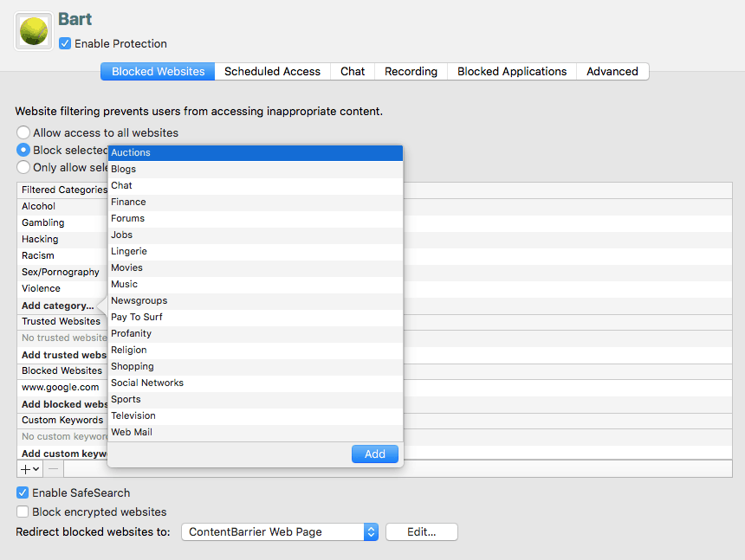Click the Edit... button
The image size is (745, 560).
point(421,531)
